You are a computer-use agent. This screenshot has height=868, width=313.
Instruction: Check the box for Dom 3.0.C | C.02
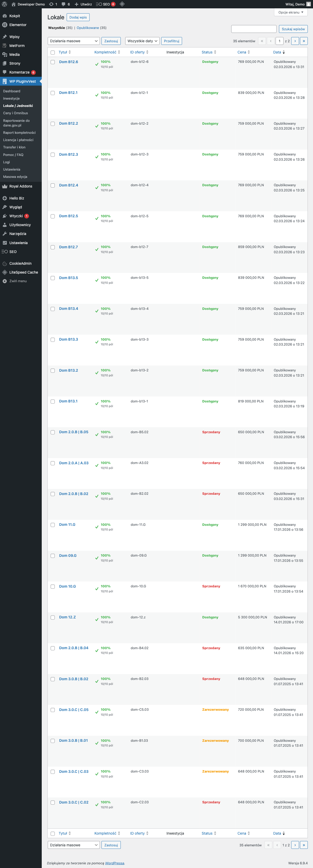(53, 803)
